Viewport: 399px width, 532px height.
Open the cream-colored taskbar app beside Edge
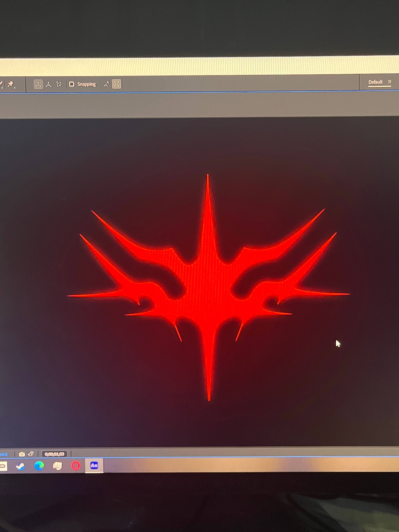58,466
